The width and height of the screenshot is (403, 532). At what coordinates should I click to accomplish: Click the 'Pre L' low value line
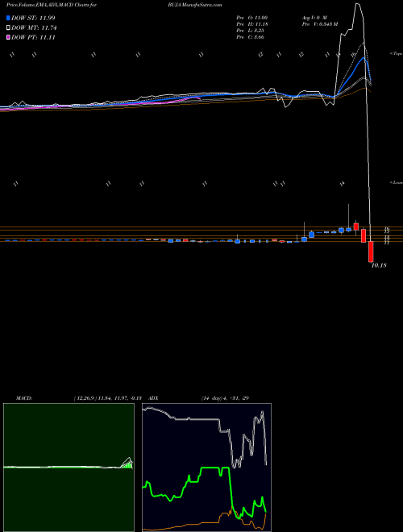[x=250, y=31]
